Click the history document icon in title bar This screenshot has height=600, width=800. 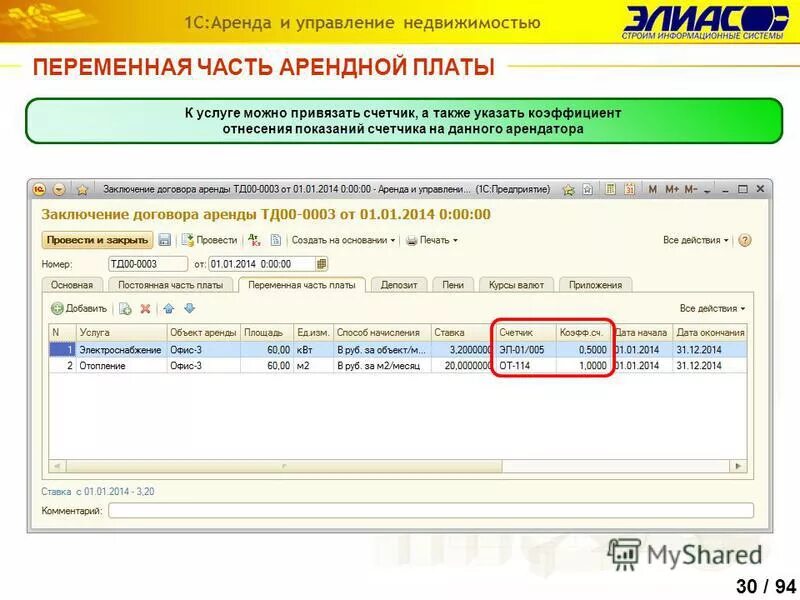pos(588,190)
